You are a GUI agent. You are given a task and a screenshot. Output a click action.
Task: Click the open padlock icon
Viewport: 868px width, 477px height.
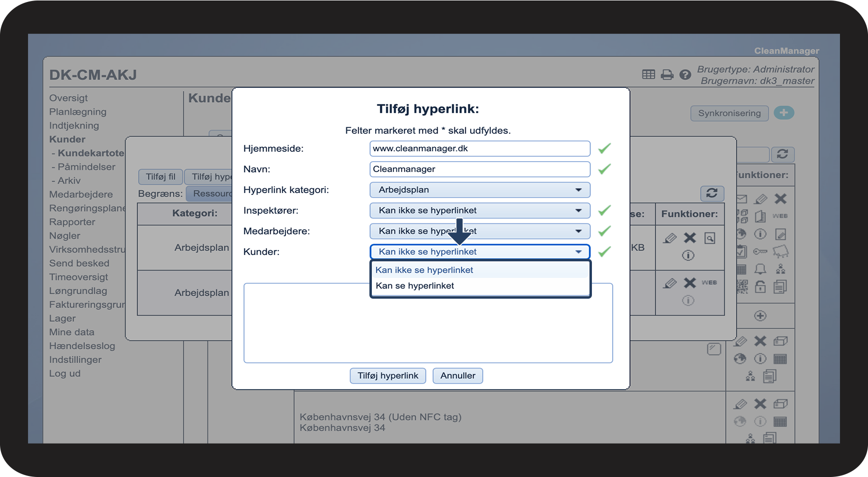[760, 286]
